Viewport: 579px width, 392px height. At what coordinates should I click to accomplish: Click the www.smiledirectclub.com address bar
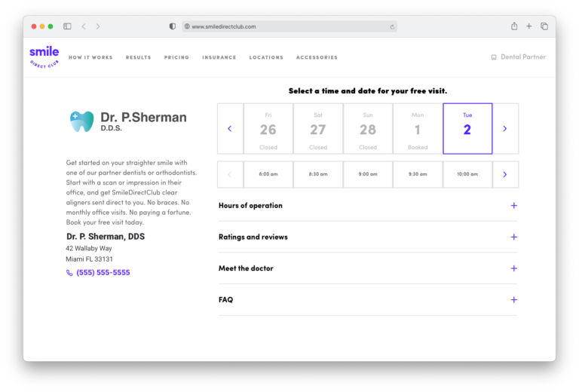click(x=289, y=26)
